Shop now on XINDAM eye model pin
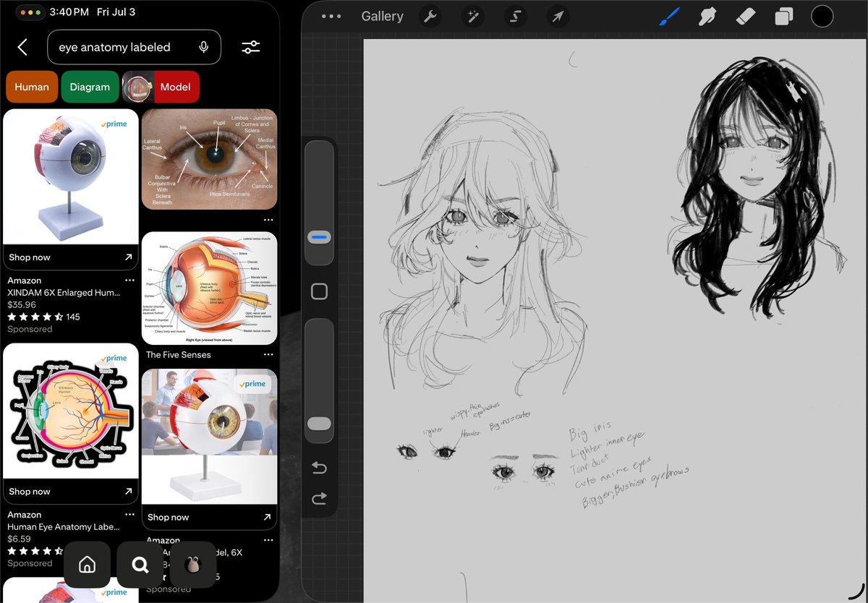Screen dimensions: 868x603 coord(71,257)
